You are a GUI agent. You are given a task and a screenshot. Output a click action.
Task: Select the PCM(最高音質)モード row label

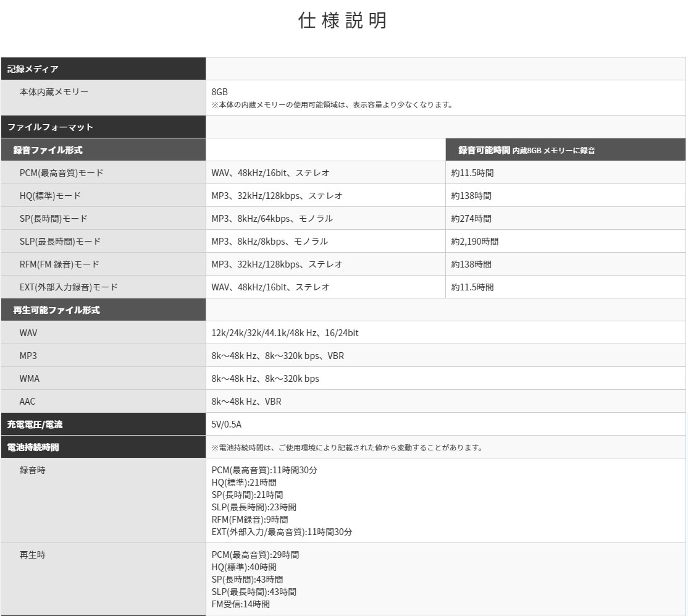tap(61, 173)
